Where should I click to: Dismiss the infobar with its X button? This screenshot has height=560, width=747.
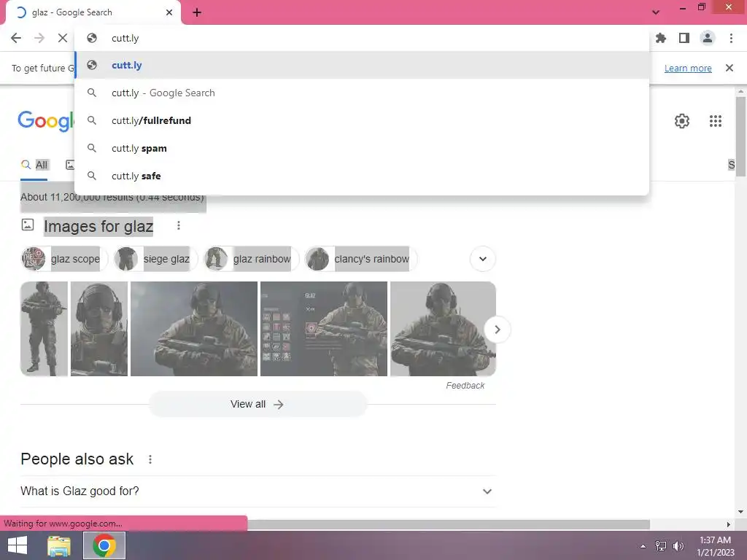pyautogui.click(x=729, y=68)
